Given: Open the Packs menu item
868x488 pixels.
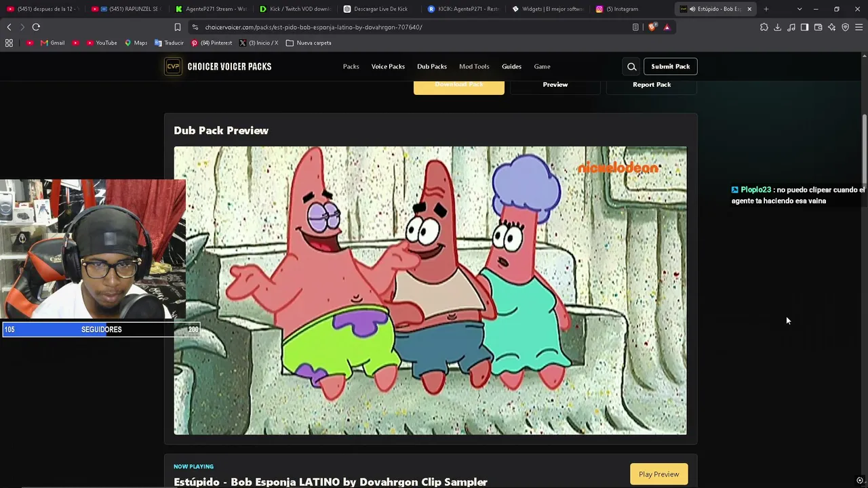Looking at the screenshot, I should pyautogui.click(x=351, y=66).
